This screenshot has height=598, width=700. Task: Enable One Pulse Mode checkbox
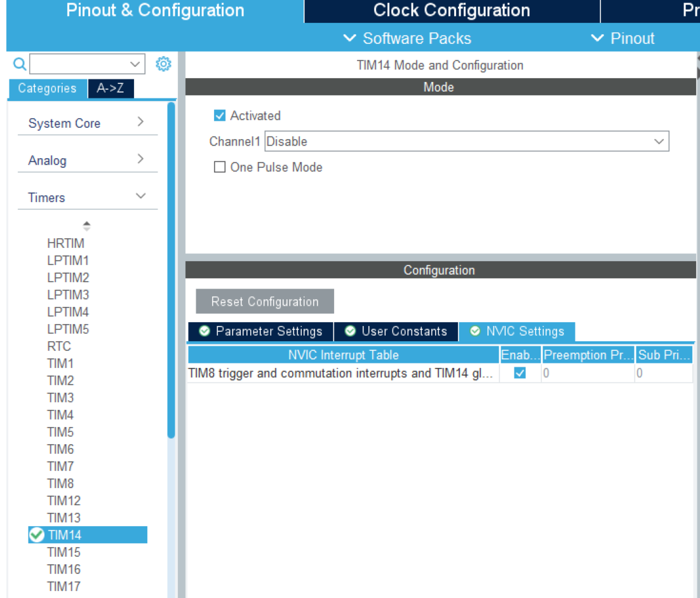(220, 167)
